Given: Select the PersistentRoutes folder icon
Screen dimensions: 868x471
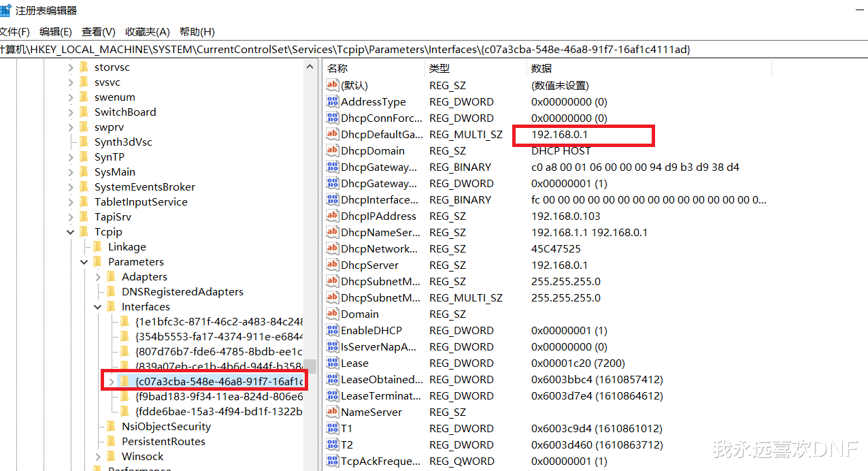Looking at the screenshot, I should coord(112,442).
